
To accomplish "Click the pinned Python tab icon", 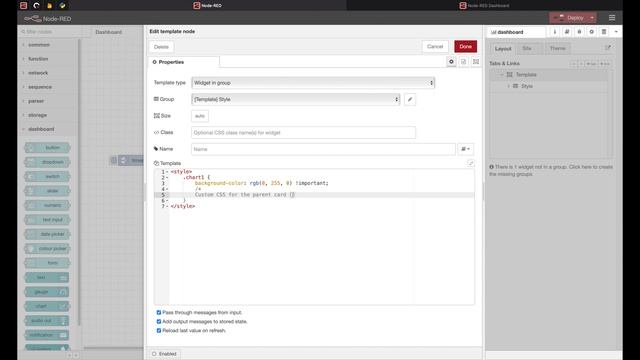I will tap(62, 5).
